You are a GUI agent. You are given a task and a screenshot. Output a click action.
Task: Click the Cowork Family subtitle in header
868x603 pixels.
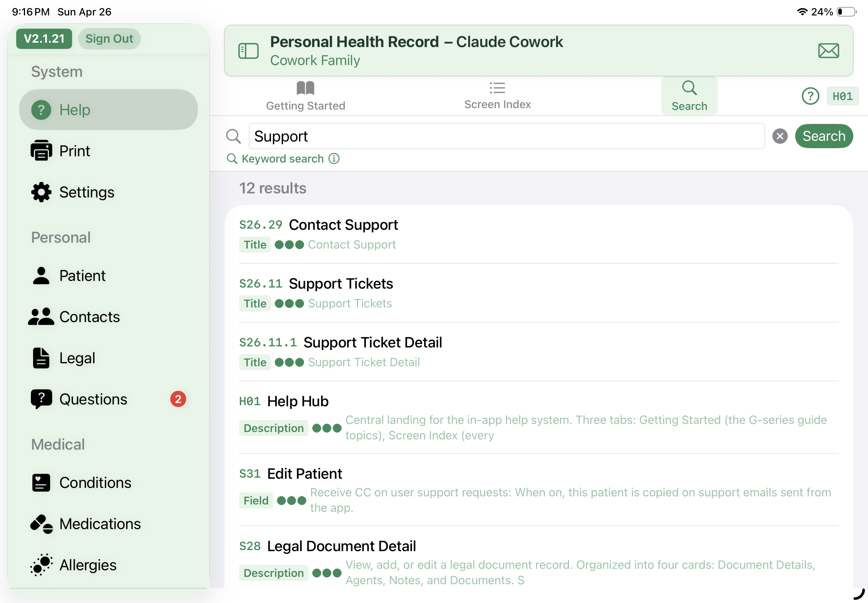click(x=315, y=60)
